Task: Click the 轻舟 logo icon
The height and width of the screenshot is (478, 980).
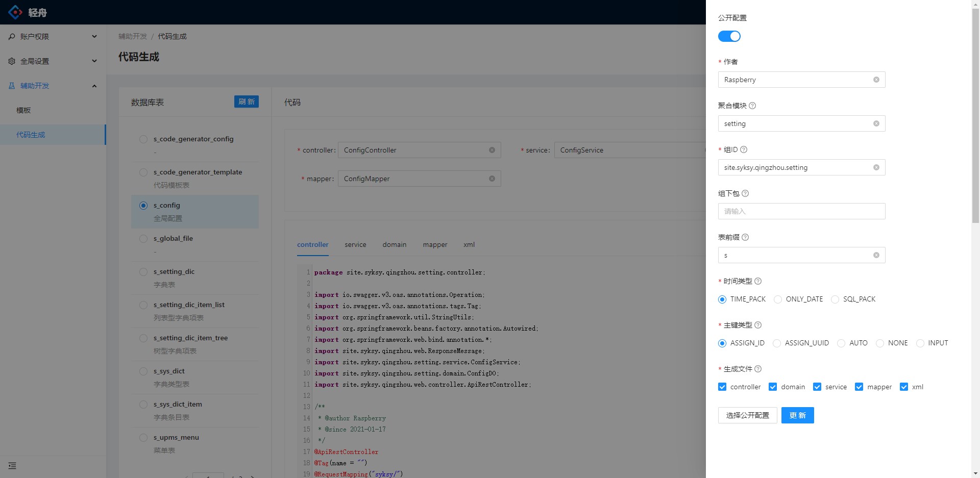Action: point(15,12)
